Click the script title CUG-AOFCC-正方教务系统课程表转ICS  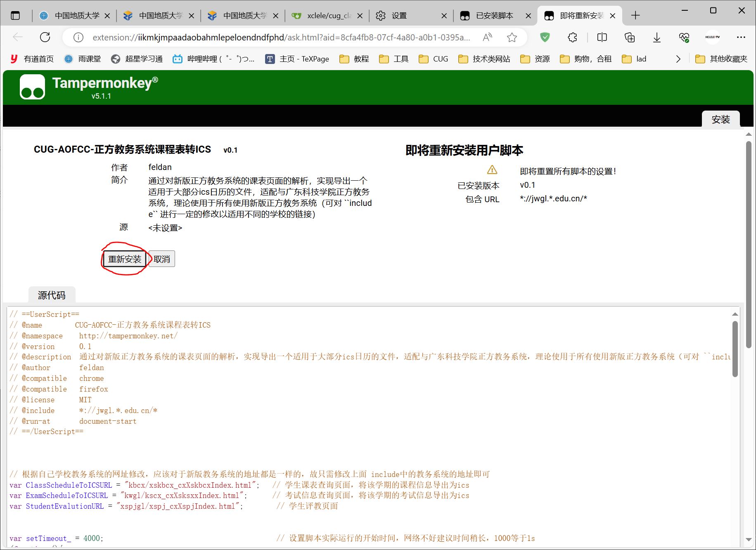click(122, 149)
